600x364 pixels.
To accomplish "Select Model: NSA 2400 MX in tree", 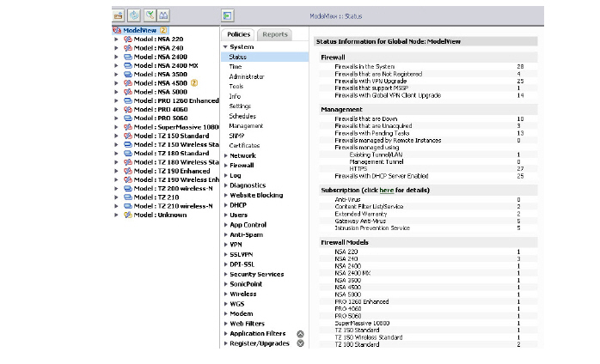I will tap(166, 65).
